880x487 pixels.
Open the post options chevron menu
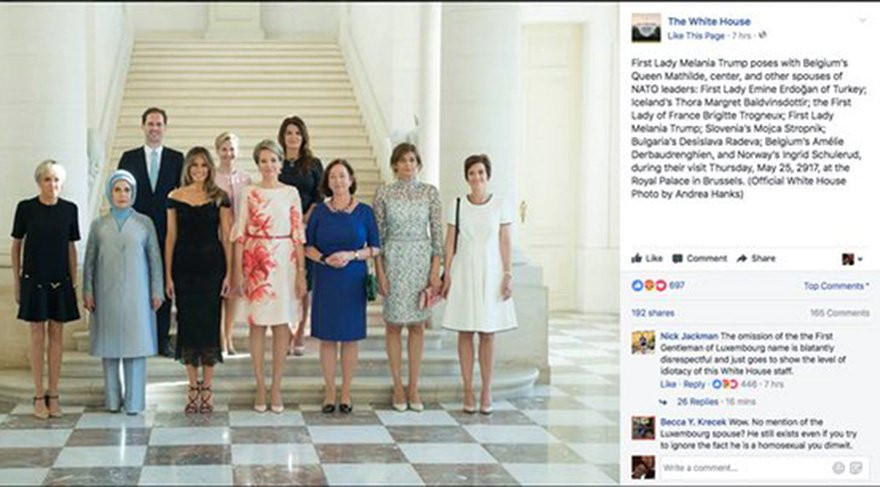pyautogui.click(x=863, y=20)
